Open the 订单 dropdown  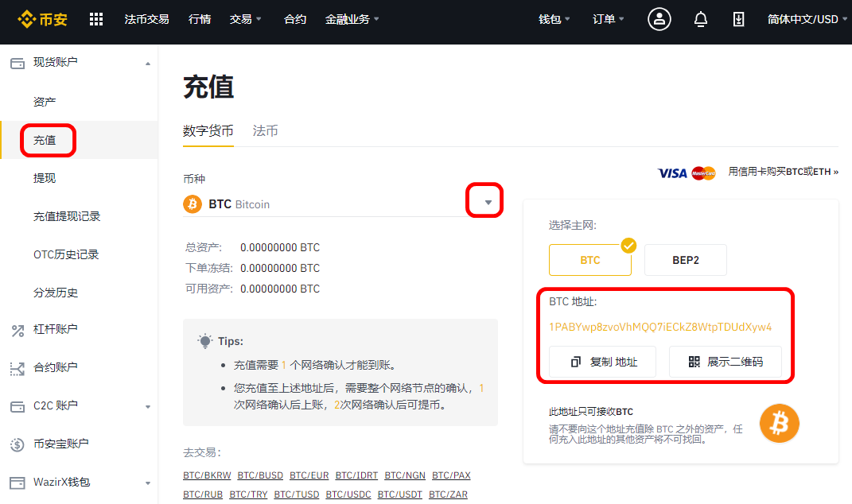608,19
